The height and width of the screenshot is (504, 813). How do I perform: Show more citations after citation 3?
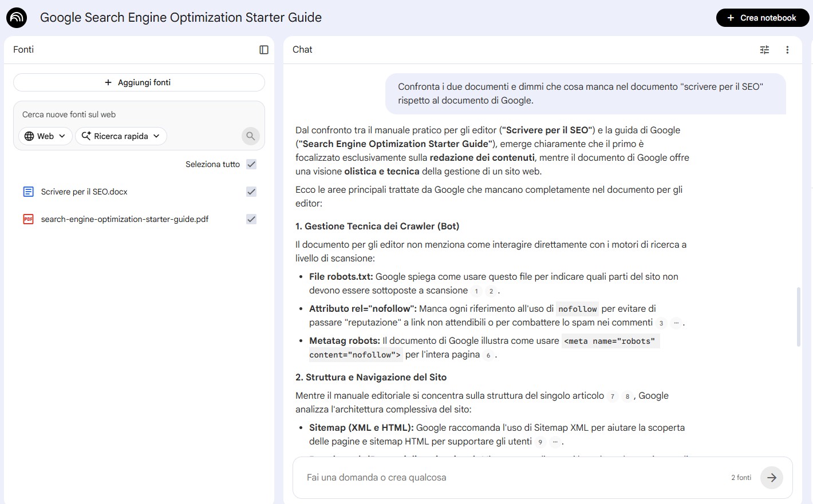[x=676, y=323]
